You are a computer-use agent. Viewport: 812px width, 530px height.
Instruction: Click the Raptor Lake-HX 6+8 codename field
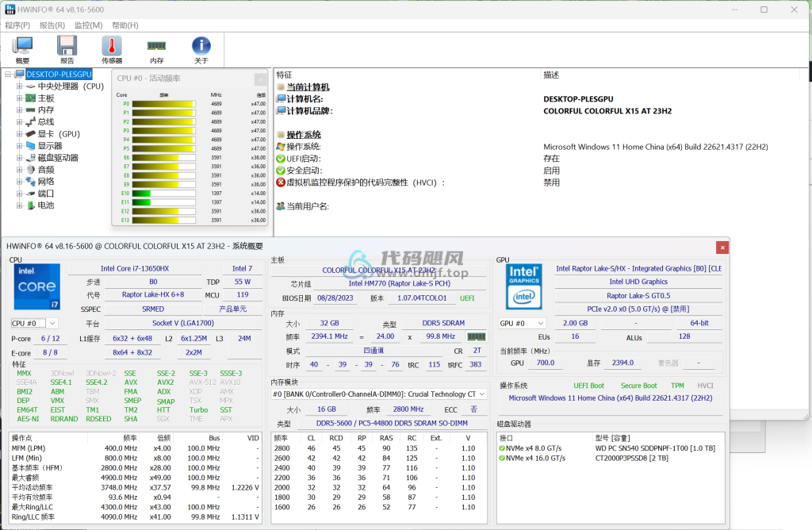(153, 294)
